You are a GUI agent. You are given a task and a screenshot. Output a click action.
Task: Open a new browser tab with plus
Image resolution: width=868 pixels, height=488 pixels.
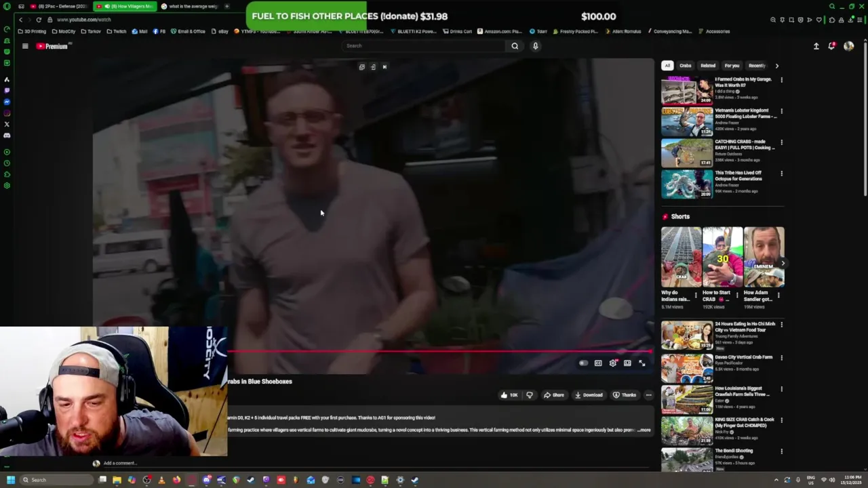pyautogui.click(x=226, y=6)
